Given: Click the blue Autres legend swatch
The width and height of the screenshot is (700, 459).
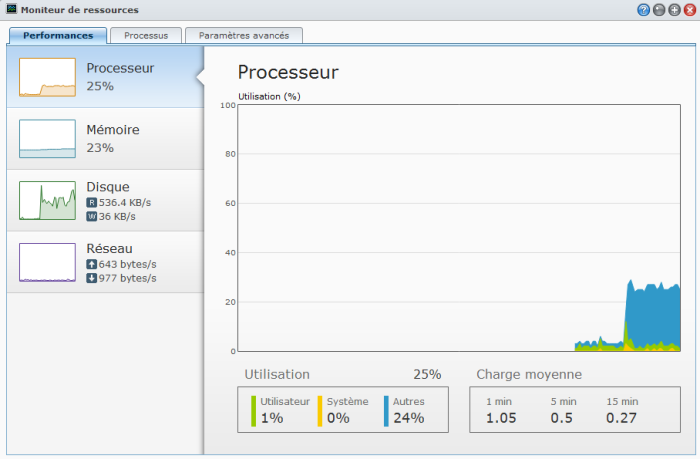Looking at the screenshot, I should click(386, 410).
